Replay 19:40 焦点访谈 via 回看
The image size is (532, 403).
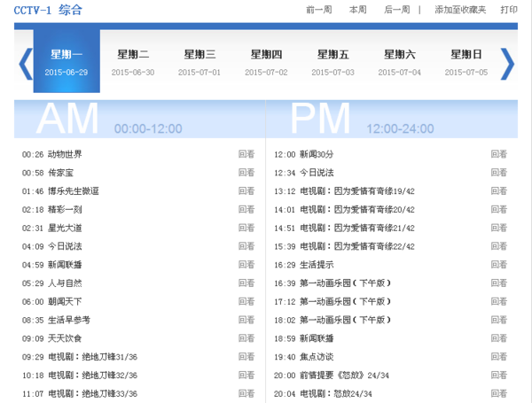[x=498, y=357]
